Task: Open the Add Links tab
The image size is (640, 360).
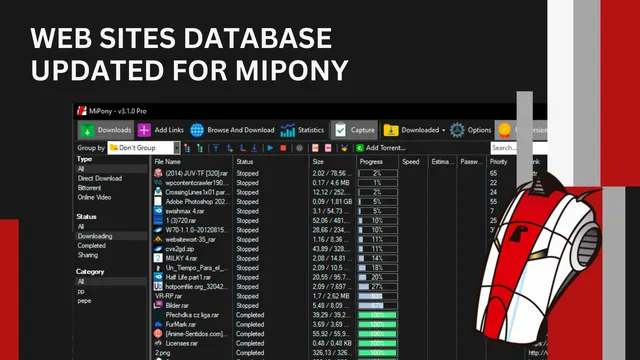Action: (x=161, y=130)
